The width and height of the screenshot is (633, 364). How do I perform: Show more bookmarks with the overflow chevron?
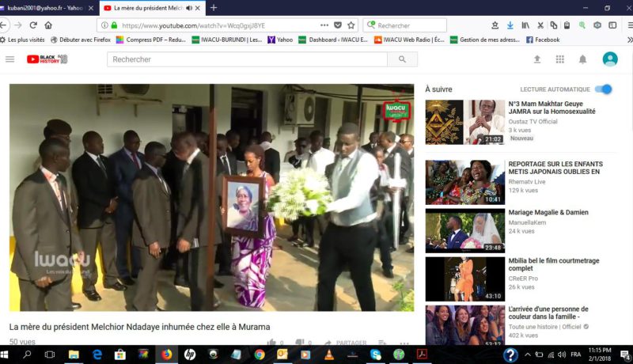click(x=629, y=40)
